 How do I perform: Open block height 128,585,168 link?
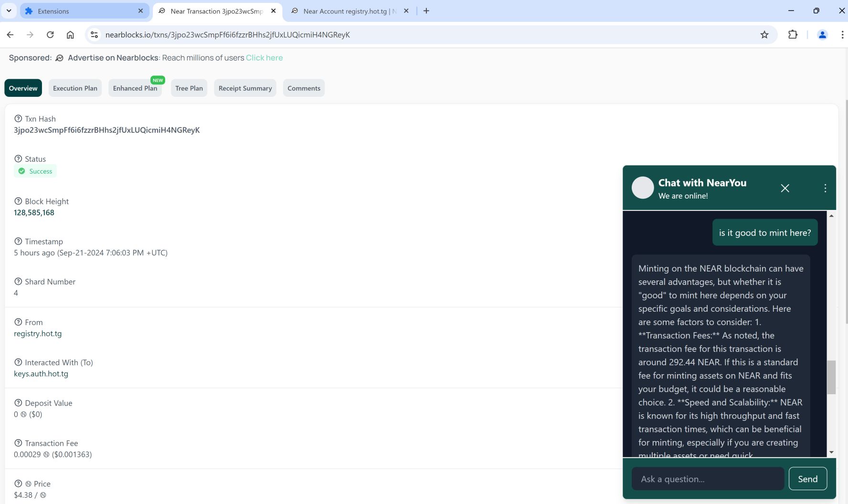pyautogui.click(x=34, y=213)
